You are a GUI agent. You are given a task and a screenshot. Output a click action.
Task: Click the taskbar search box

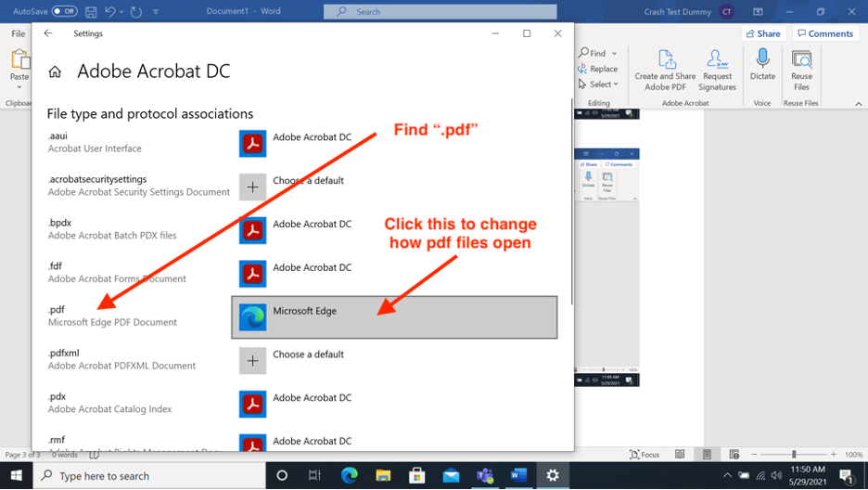coord(149,475)
